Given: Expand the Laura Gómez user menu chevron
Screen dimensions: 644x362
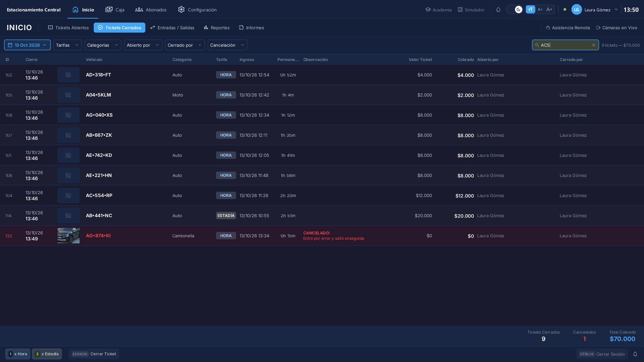Looking at the screenshot, I should (616, 10).
